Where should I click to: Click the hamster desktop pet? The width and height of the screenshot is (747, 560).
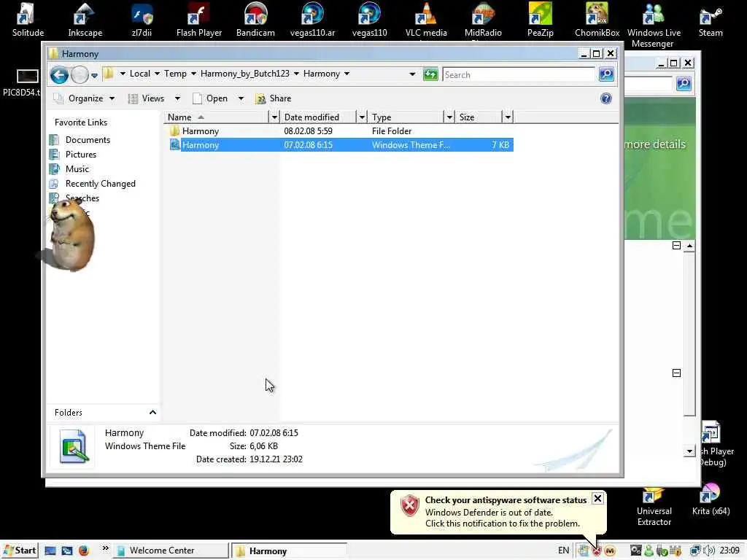[71, 236]
